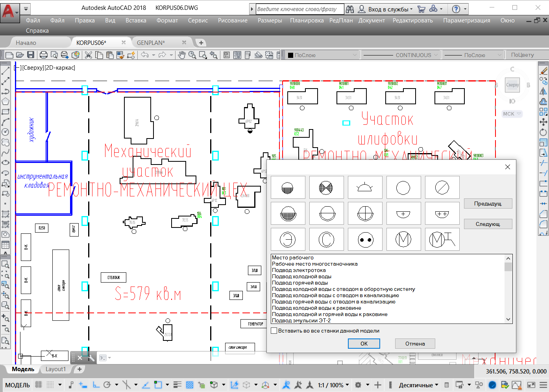The height and width of the screenshot is (392, 549).
Task: Toggle ortho mode in status bar
Action: (96, 385)
